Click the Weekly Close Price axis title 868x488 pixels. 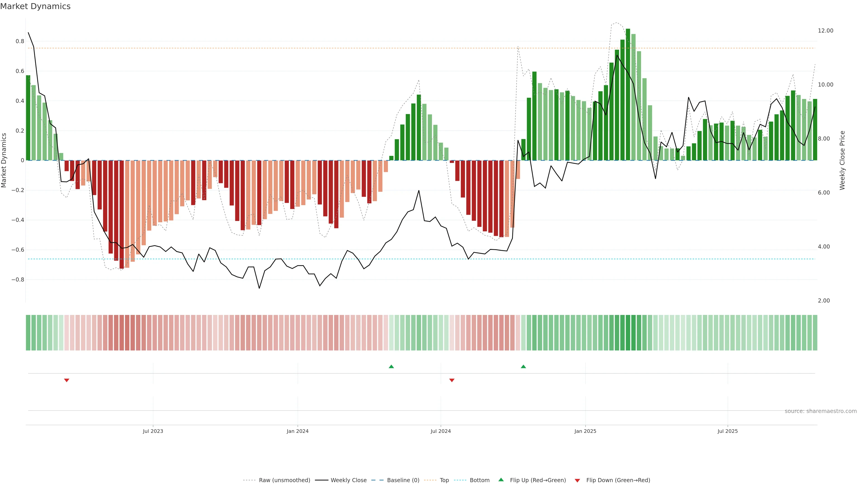842,160
